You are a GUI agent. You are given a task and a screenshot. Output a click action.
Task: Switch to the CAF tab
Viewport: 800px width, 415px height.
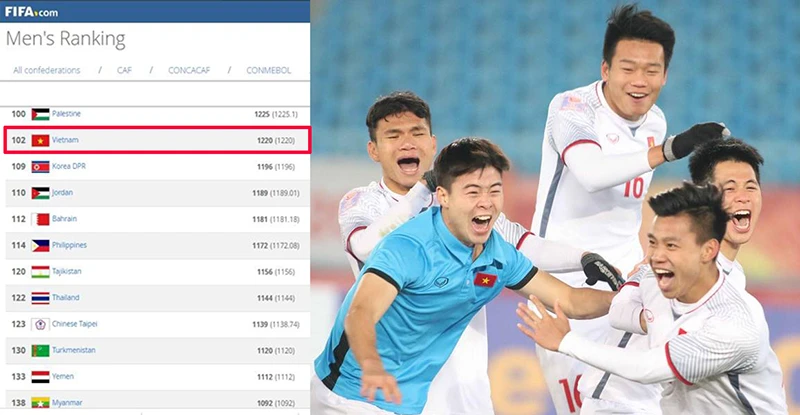pyautogui.click(x=124, y=70)
